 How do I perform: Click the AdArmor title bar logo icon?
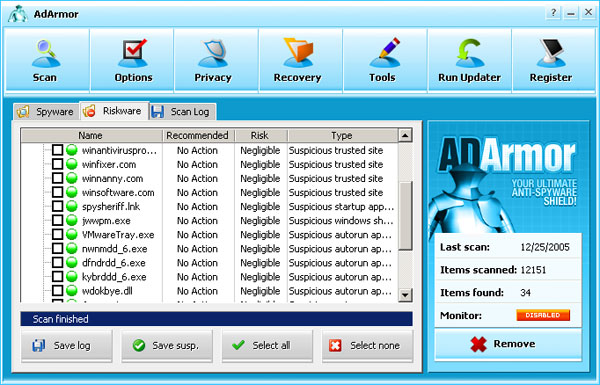[18, 14]
